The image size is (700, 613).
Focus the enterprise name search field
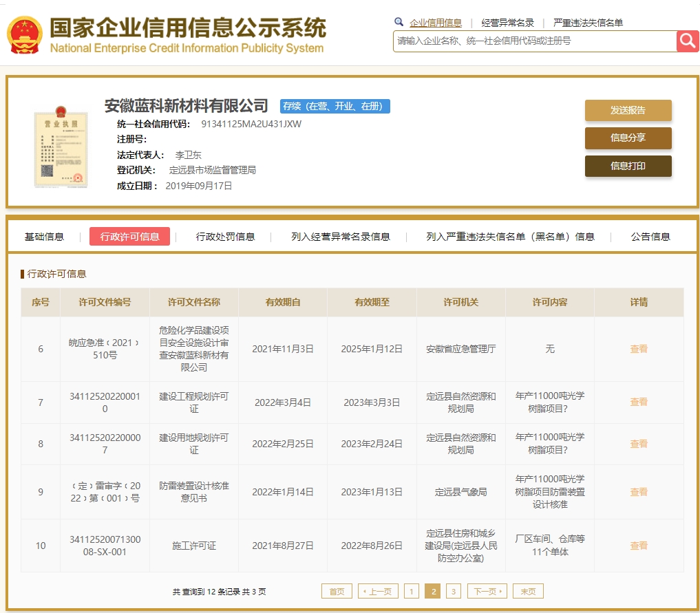click(534, 41)
